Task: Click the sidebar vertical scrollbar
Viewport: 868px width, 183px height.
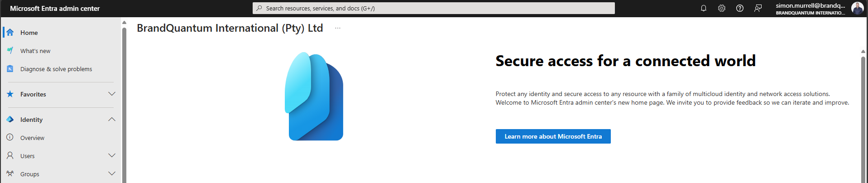Action: (124, 104)
